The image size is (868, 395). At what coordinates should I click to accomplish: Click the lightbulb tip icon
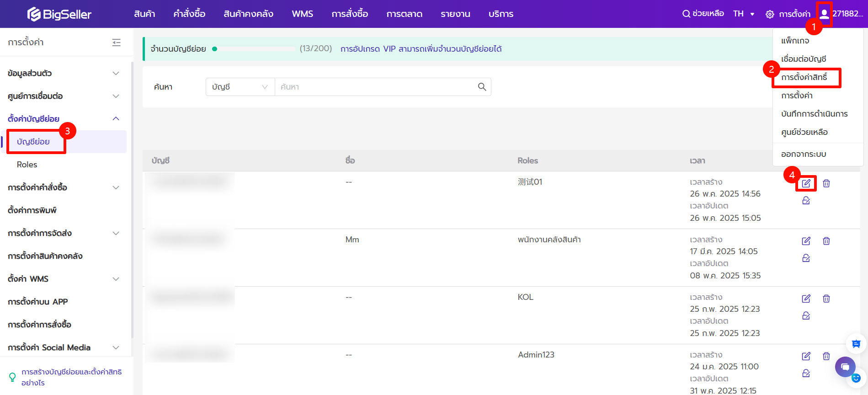coord(12,377)
